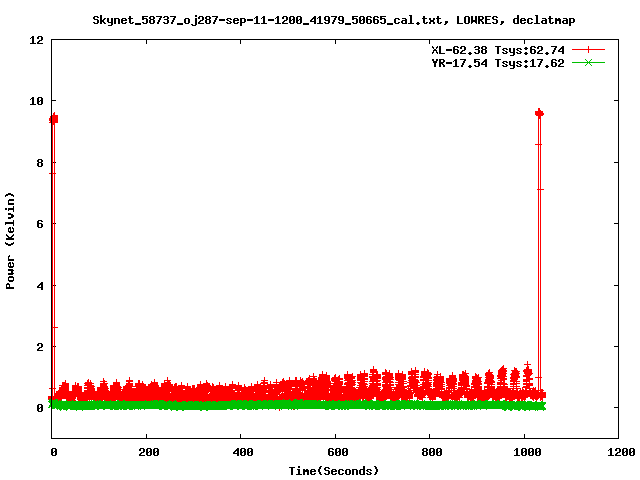This screenshot has width=640, height=480.
Task: Select the XL-62.38 Tsys:62.74 legend label
Action: (498, 50)
